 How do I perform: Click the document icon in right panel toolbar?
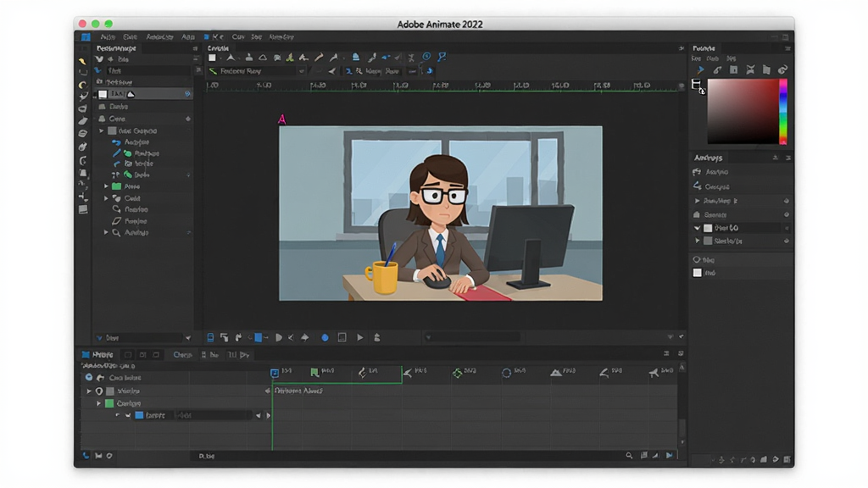(766, 69)
